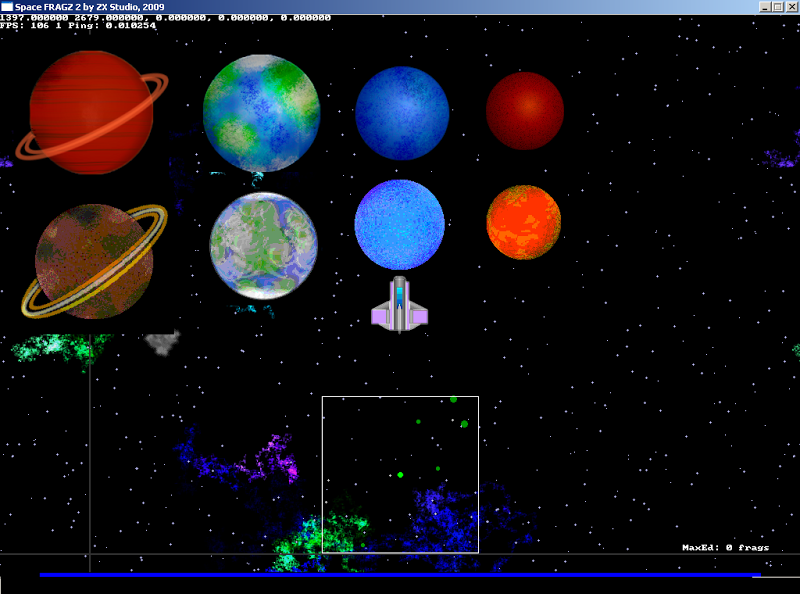The image size is (800, 594).
Task: Maximize the Space FRAGZ 2 window
Action: coord(778,7)
